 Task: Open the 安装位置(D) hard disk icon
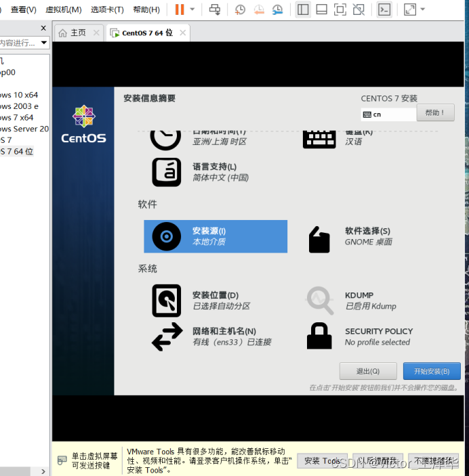(x=167, y=301)
